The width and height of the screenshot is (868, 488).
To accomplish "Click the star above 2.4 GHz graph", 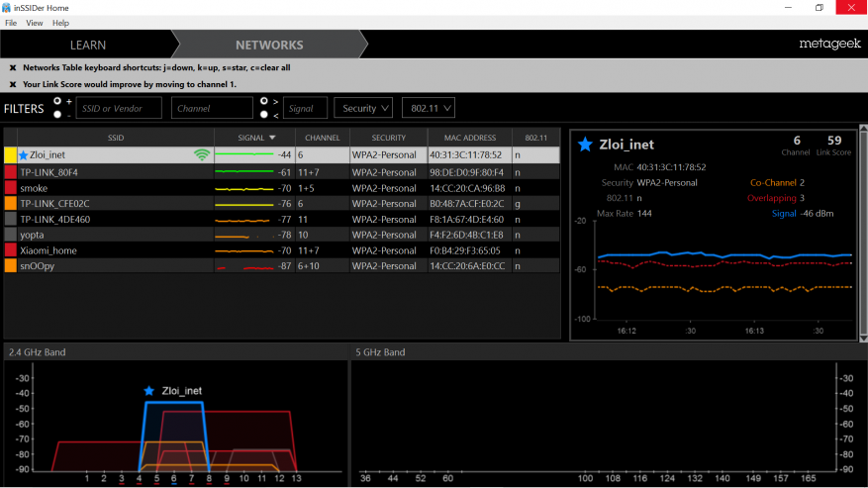I will click(148, 391).
